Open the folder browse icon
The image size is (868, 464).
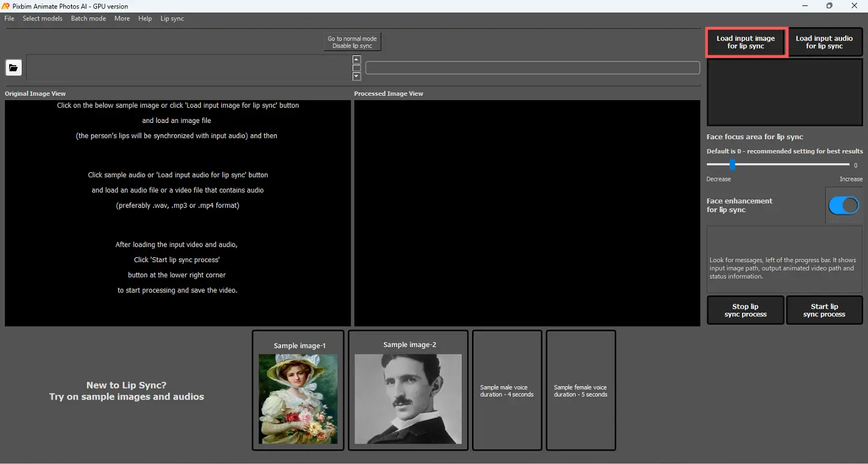tap(14, 67)
